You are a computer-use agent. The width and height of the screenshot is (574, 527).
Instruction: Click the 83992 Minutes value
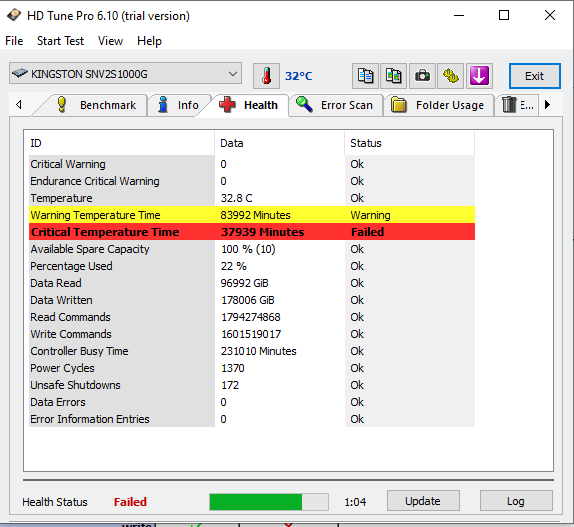[256, 215]
